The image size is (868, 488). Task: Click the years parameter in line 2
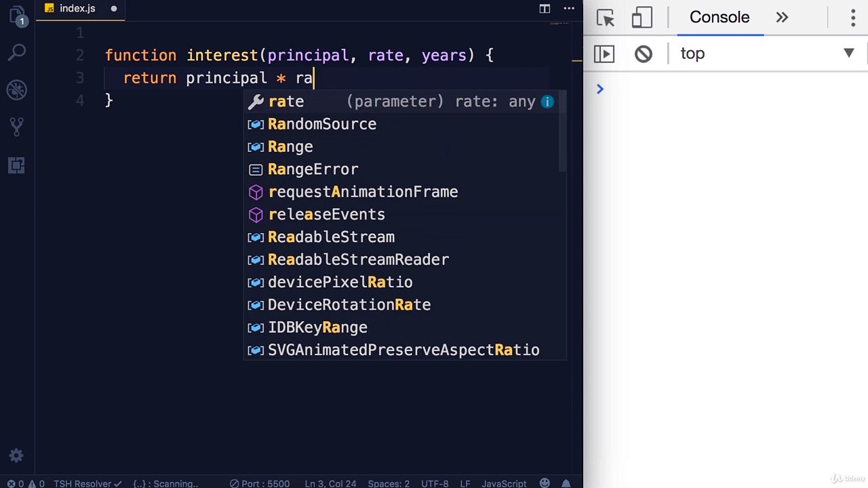click(444, 56)
